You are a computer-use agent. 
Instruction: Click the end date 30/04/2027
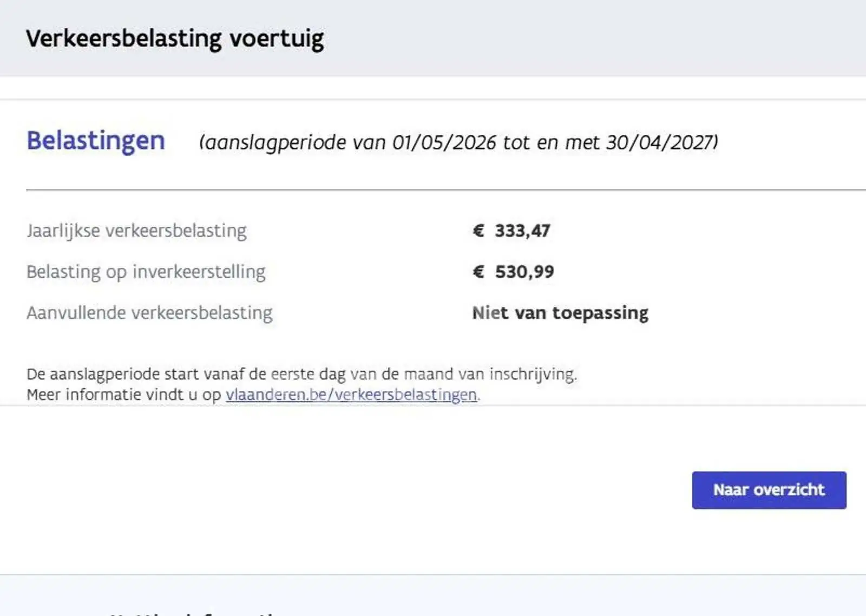[659, 142]
